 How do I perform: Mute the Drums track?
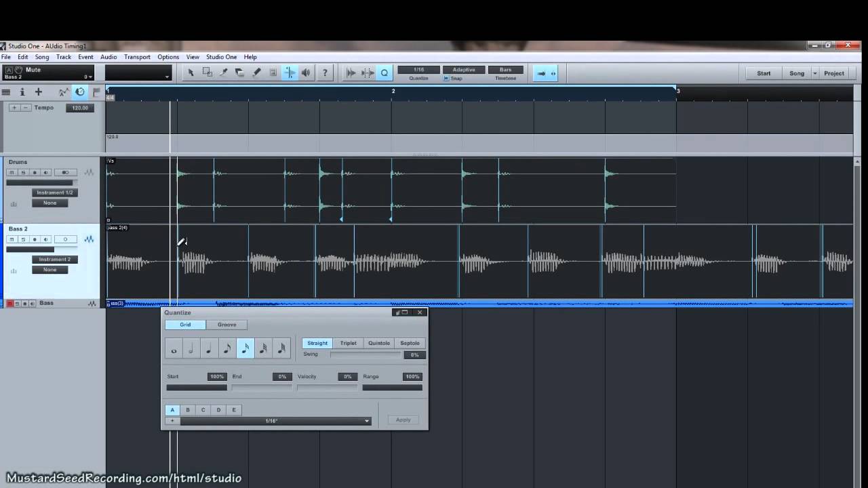pos(12,172)
